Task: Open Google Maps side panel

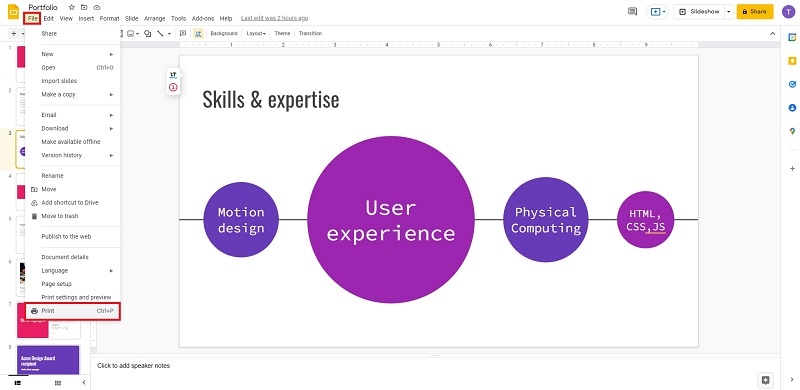Action: point(792,131)
